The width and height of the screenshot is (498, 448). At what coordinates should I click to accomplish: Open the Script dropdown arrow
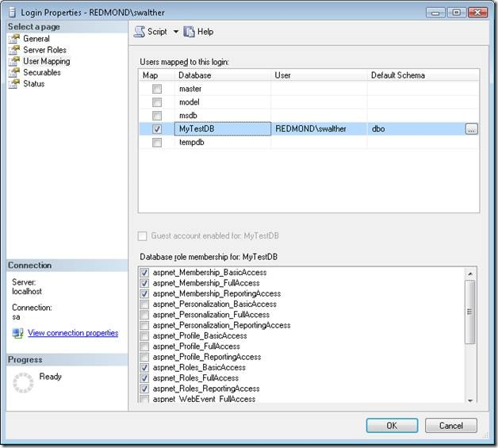tap(176, 32)
